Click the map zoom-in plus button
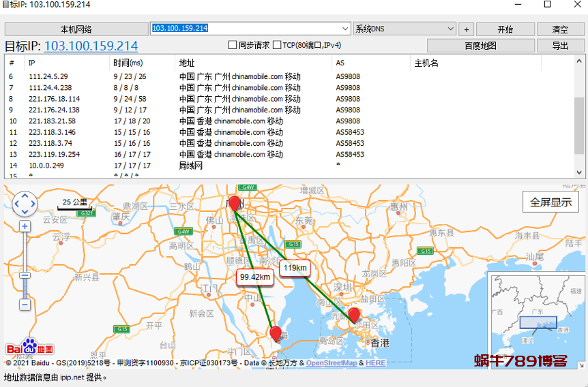The height and width of the screenshot is (387, 588). (x=25, y=226)
